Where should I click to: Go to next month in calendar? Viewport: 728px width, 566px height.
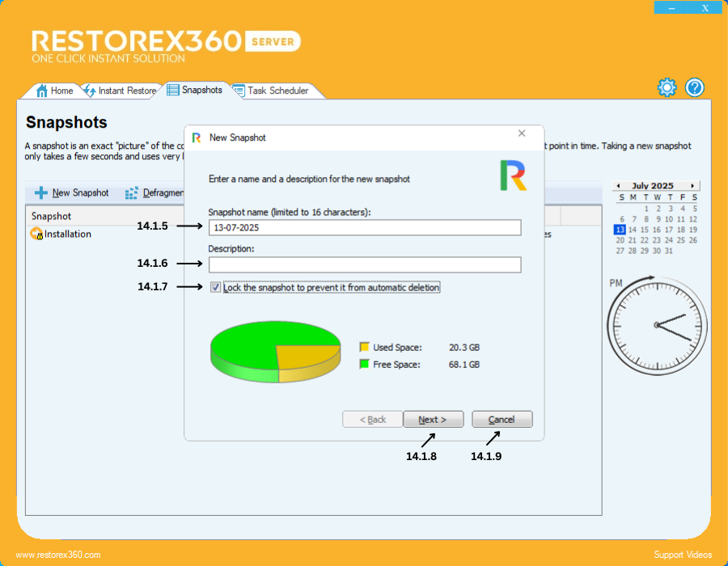(692, 186)
